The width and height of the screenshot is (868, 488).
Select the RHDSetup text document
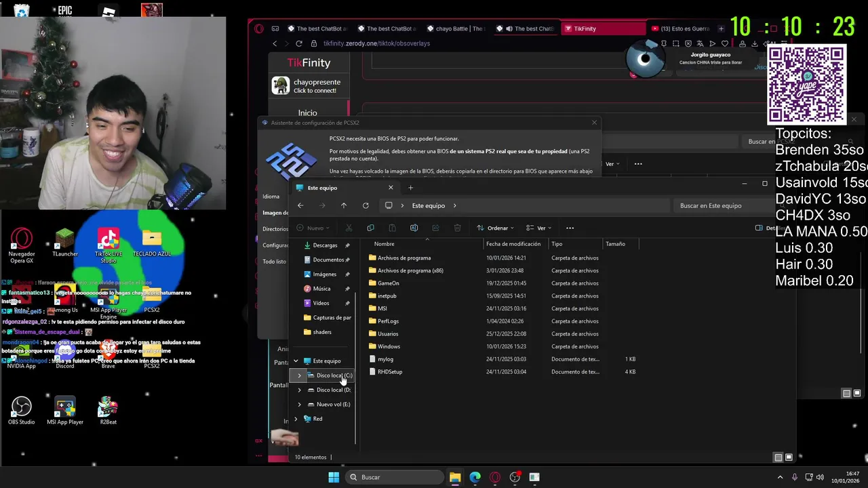coord(390,372)
